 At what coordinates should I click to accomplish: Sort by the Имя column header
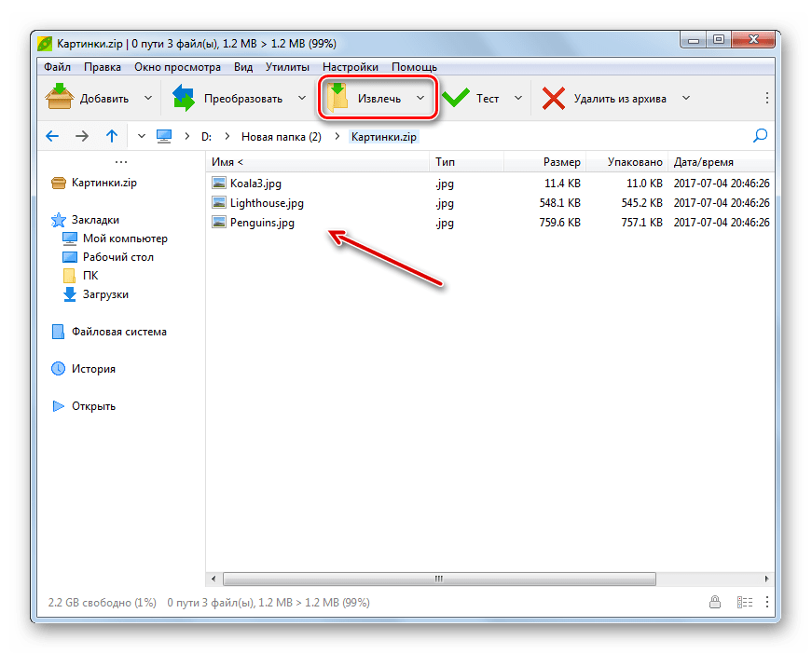[317, 162]
